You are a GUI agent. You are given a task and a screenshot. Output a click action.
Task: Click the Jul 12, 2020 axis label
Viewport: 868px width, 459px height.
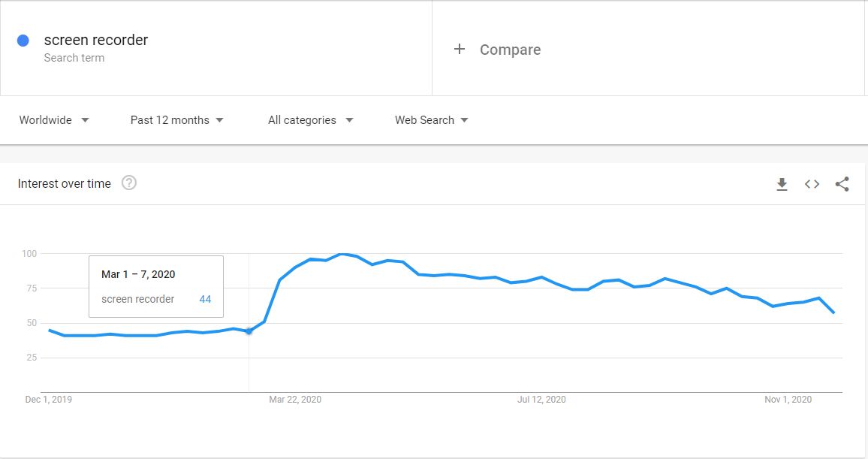[x=541, y=400]
